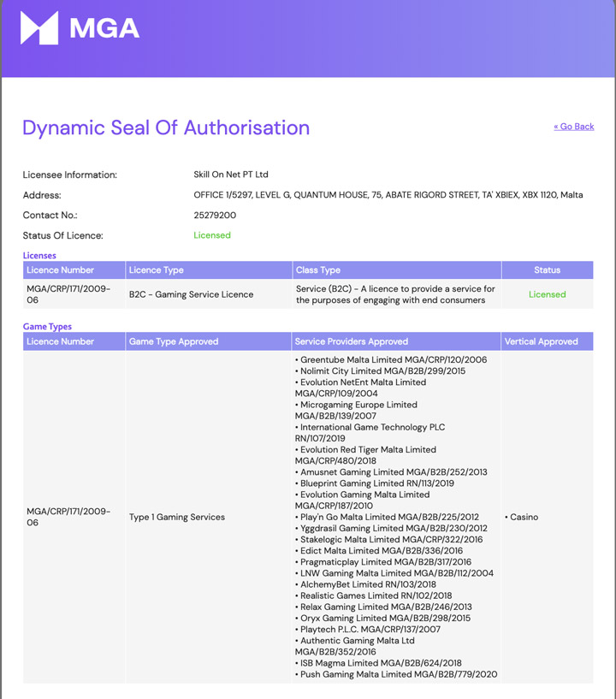Click the Contact No.: label
The image size is (616, 699).
click(x=50, y=216)
